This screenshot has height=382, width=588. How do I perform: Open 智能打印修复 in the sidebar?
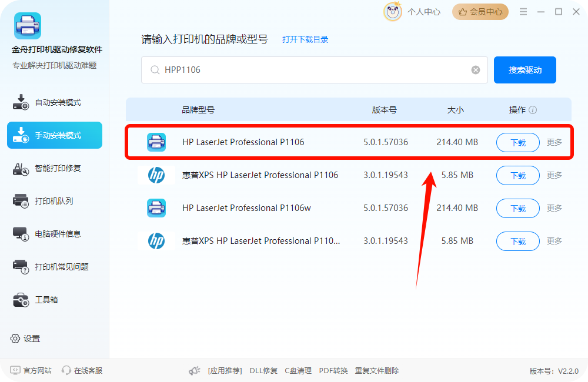click(55, 168)
